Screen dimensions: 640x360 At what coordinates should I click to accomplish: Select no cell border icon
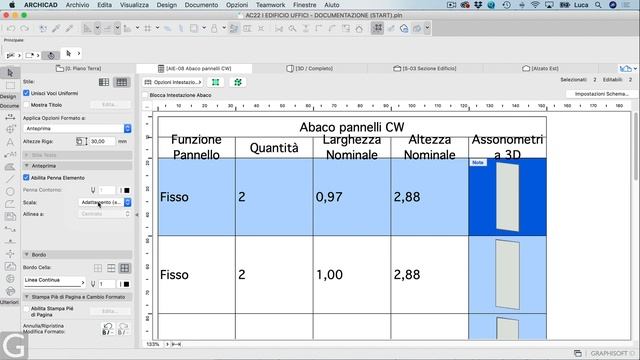pyautogui.click(x=98, y=268)
